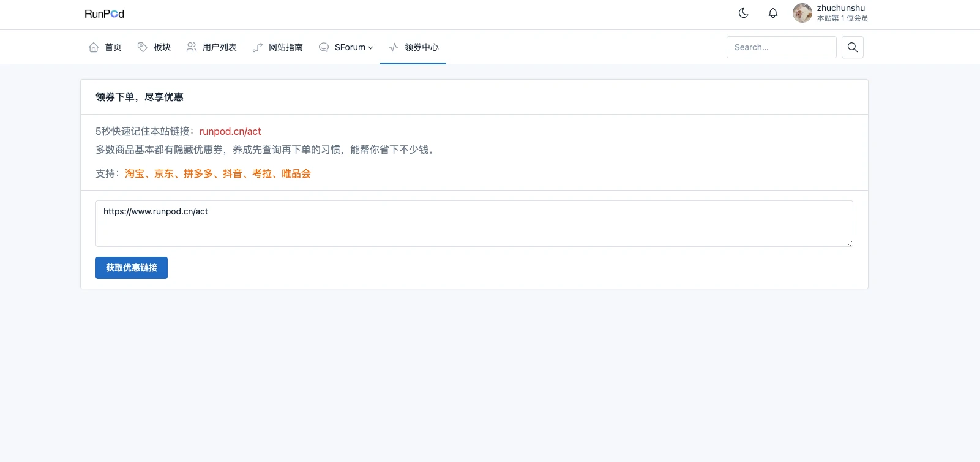Screen dimensions: 980x462
Task: Click the home icon beside 首页
Action: click(94, 47)
